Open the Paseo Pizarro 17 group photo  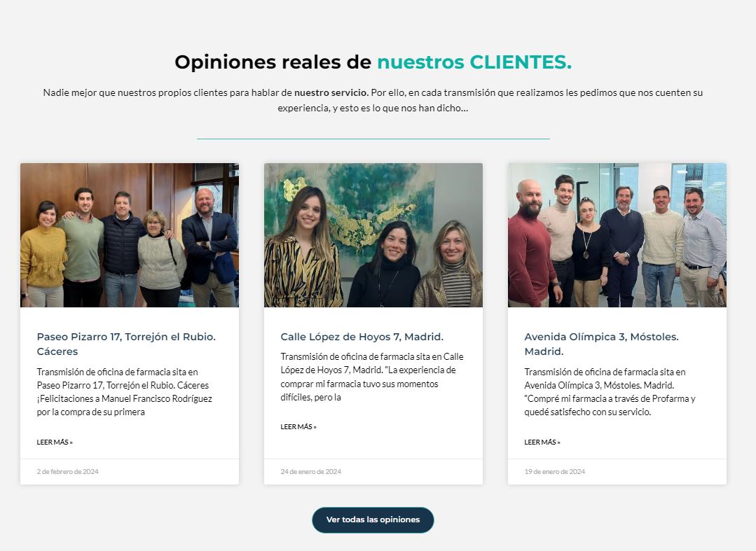tap(129, 235)
